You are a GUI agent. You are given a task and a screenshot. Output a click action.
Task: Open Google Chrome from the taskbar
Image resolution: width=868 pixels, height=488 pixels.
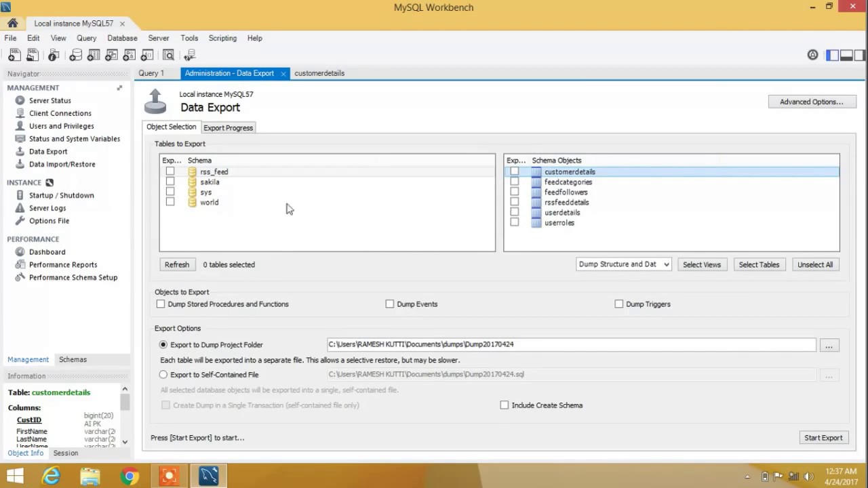pos(129,476)
